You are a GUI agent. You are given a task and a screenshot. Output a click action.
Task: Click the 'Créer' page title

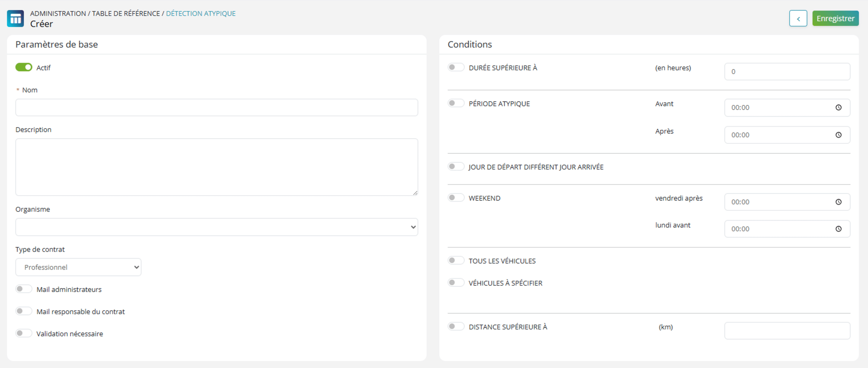tap(42, 24)
